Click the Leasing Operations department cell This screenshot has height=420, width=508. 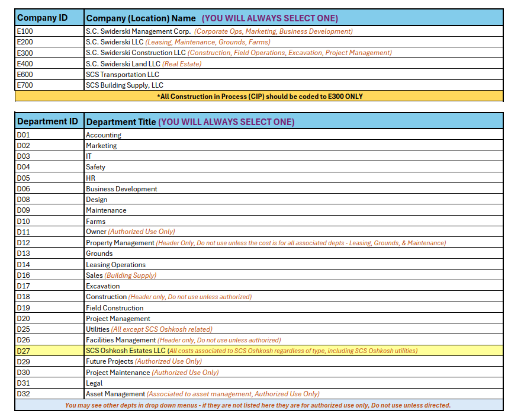click(x=294, y=264)
